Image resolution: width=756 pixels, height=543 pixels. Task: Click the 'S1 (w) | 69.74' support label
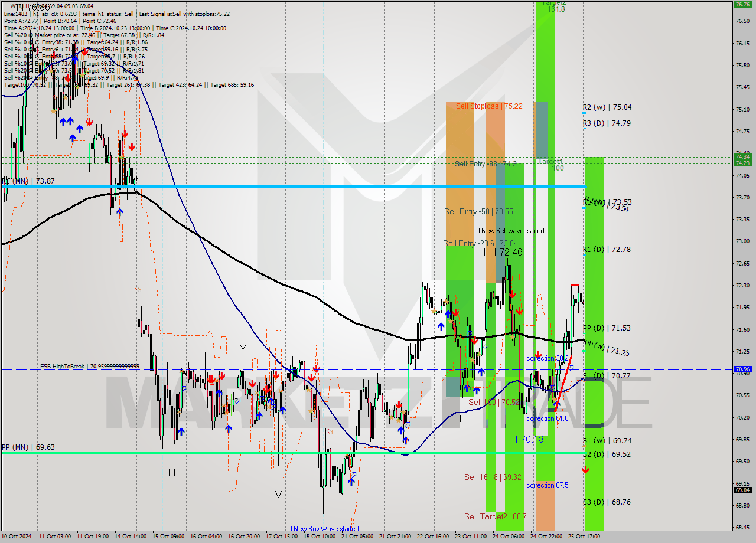607,441
